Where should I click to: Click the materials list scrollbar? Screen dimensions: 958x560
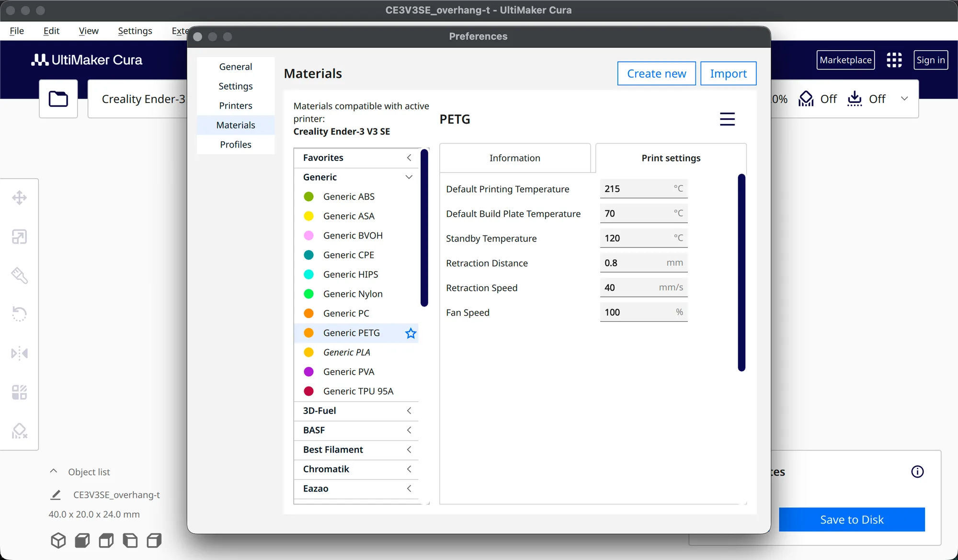pyautogui.click(x=424, y=228)
